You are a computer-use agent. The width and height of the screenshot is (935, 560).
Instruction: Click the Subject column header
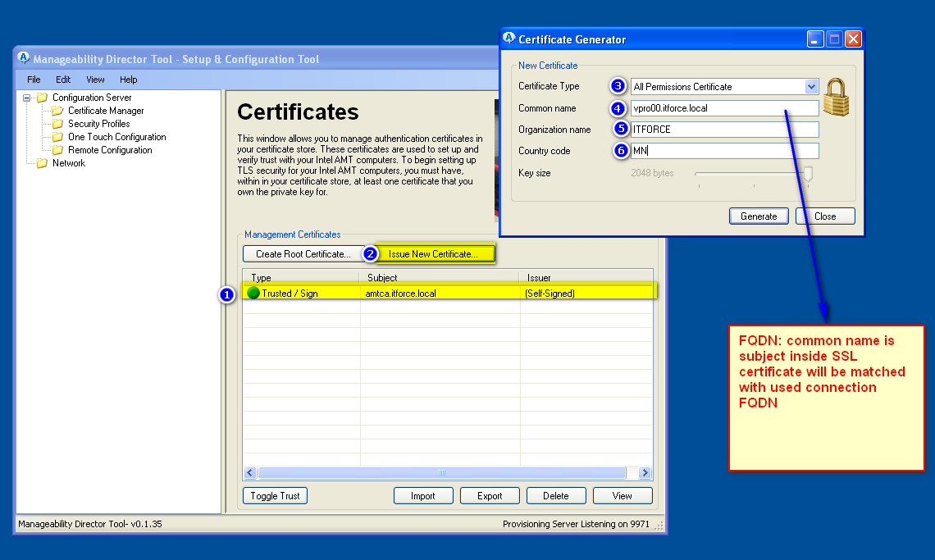439,277
